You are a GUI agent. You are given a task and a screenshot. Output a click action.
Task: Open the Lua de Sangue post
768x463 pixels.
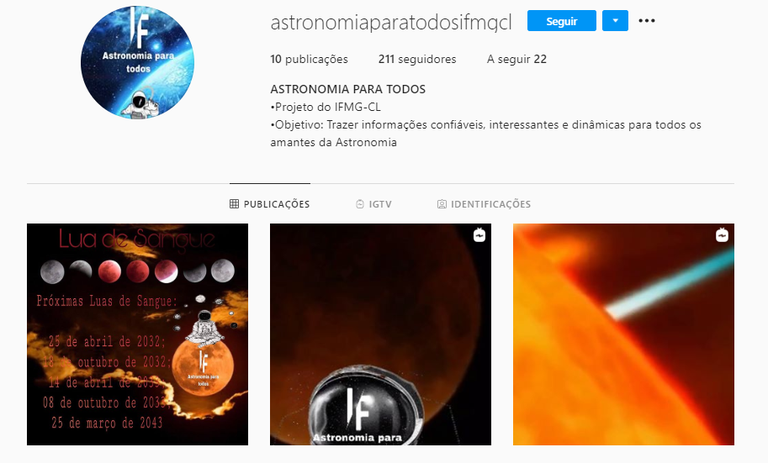click(x=138, y=335)
